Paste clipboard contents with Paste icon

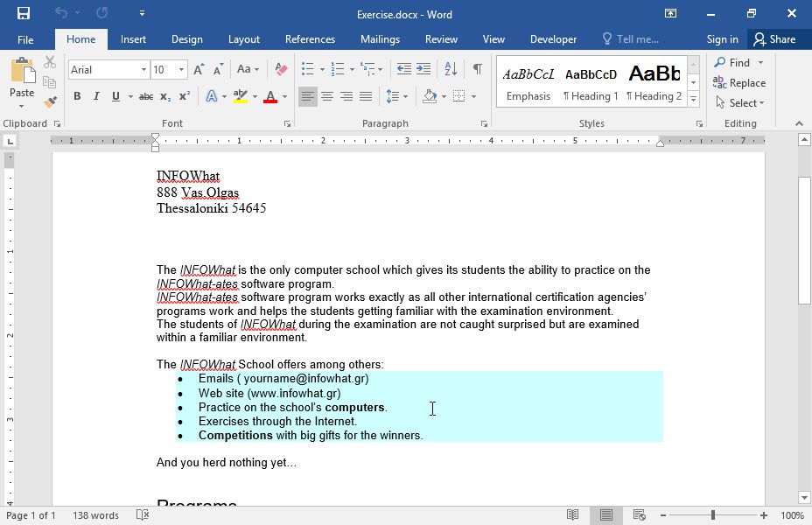[x=22, y=70]
